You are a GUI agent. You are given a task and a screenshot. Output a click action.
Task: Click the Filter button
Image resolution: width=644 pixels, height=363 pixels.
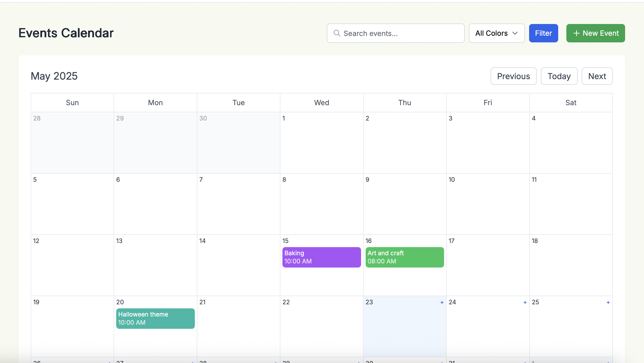pos(543,33)
